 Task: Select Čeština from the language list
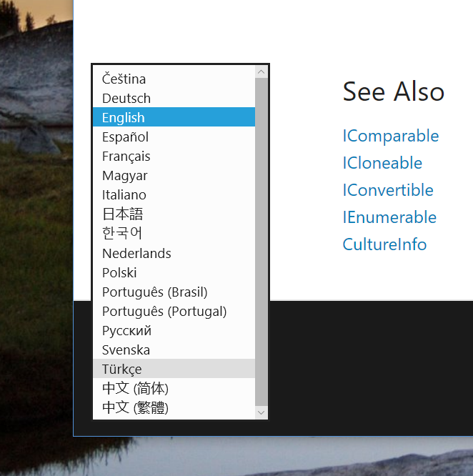(174, 79)
